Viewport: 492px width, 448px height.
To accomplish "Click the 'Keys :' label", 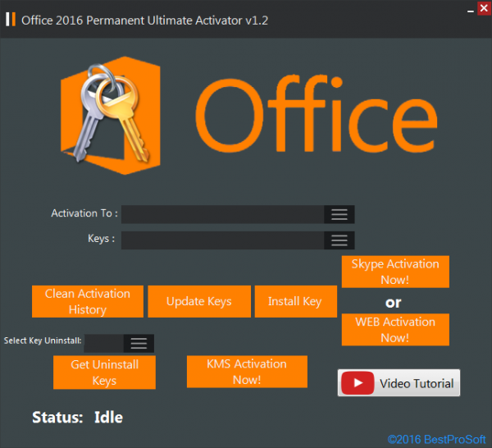I will [101, 239].
